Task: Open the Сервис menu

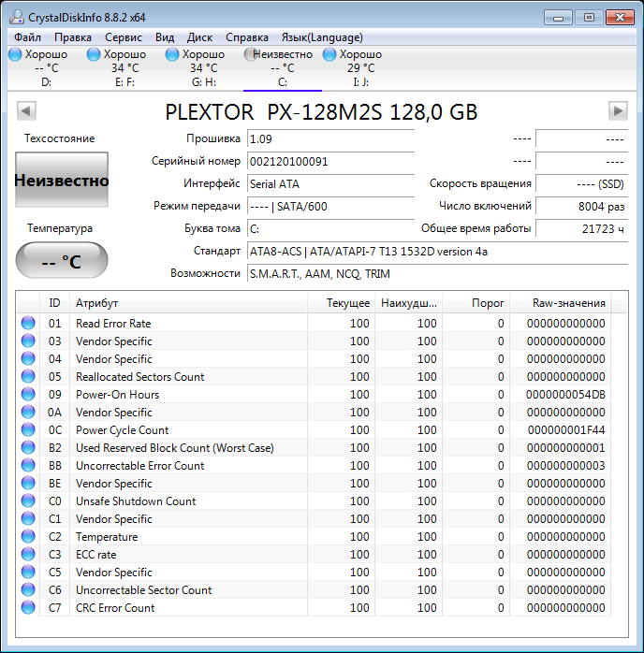Action: 124,37
